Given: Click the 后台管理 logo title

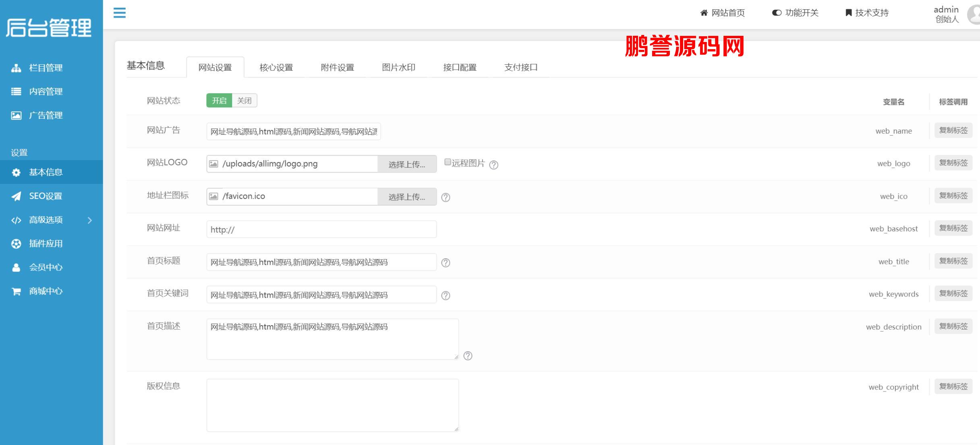Looking at the screenshot, I should point(49,28).
